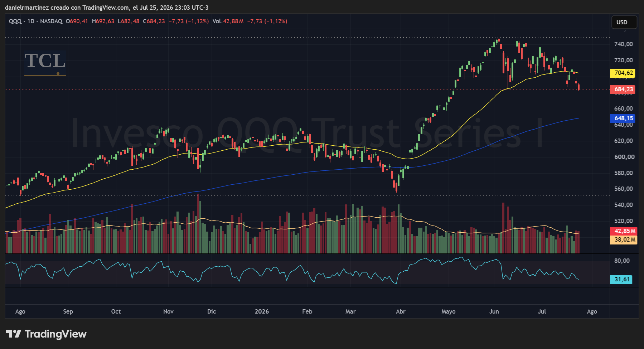Click the 620,00 price axis label
The image size is (644, 349).
point(624,141)
